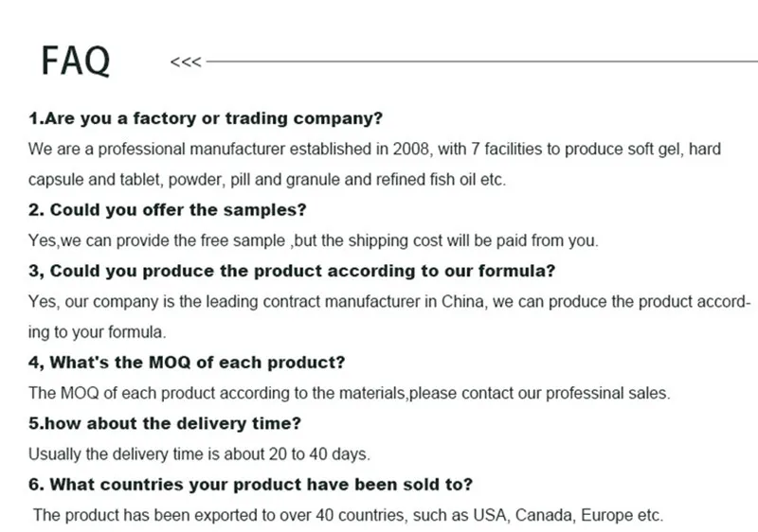Click the triple chevron arrows beside FAQ
The image size is (758, 532).
click(185, 63)
